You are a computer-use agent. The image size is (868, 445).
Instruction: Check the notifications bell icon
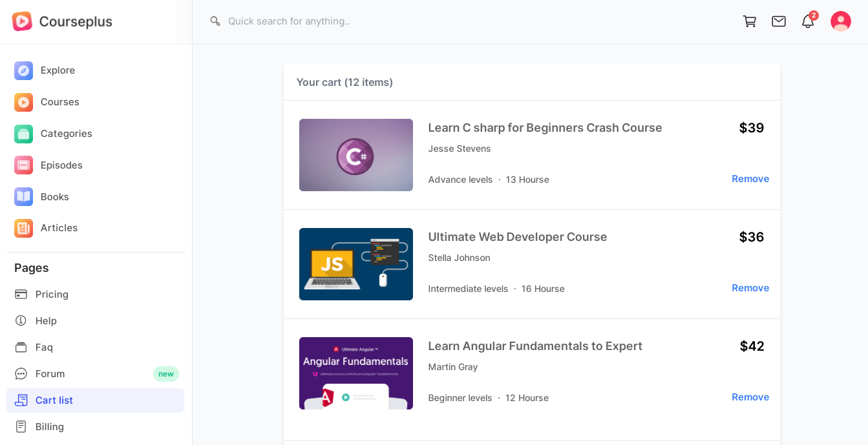pyautogui.click(x=808, y=21)
